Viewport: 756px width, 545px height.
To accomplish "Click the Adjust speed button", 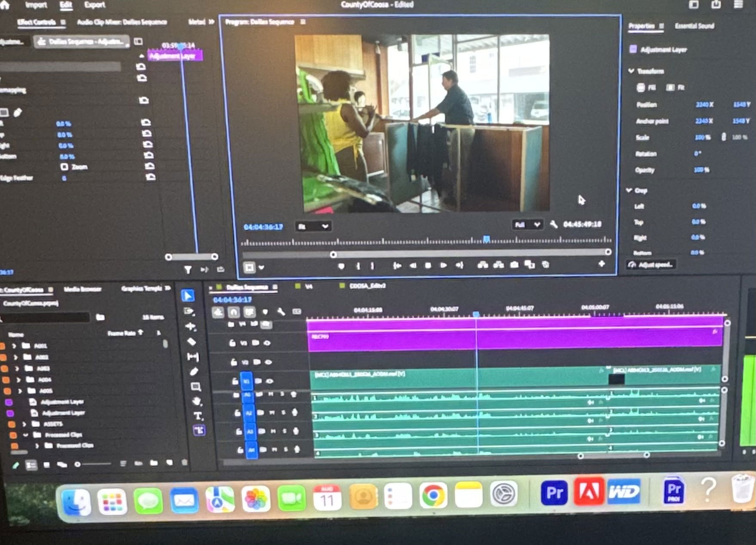I will (x=651, y=265).
